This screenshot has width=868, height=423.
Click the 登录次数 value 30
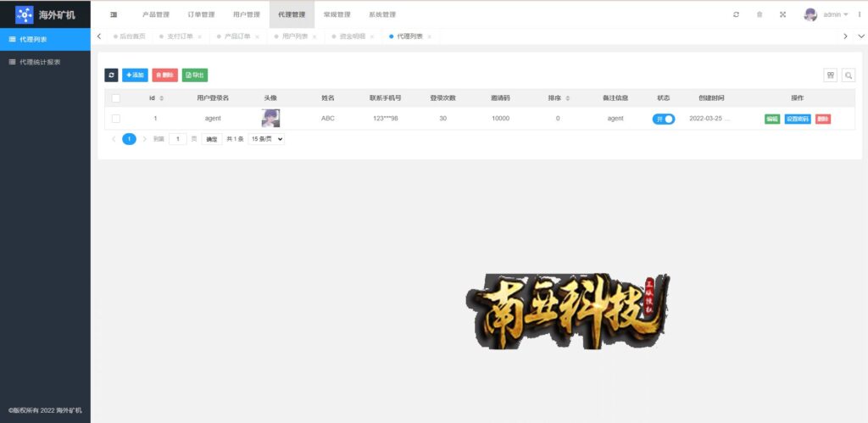442,119
